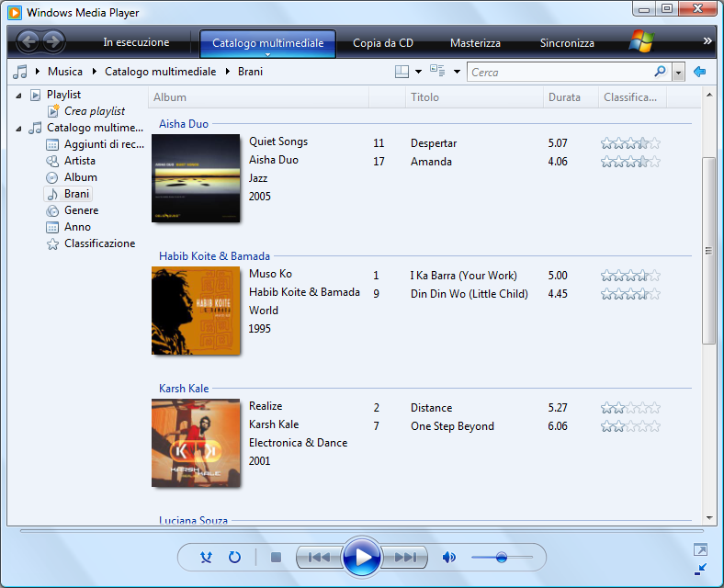This screenshot has height=588, width=724.
Task: Switch to the Copia da CD tab
Action: [x=383, y=43]
